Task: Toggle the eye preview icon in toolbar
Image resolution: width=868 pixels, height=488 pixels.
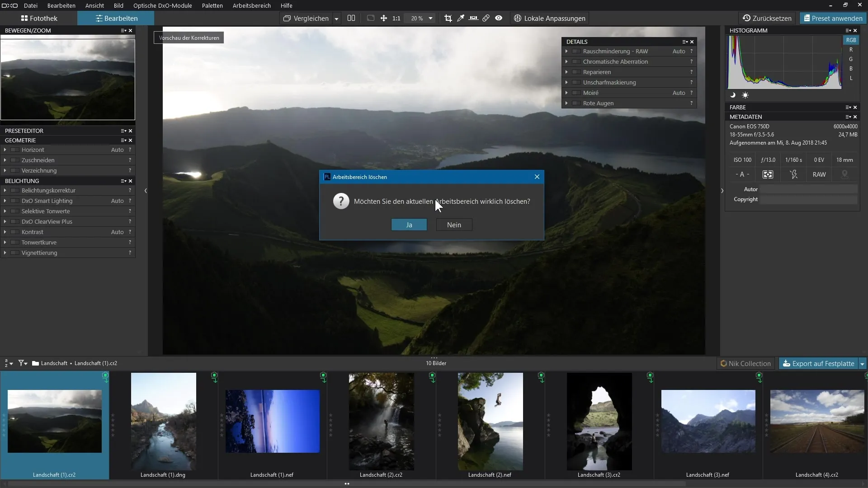Action: 499,19
